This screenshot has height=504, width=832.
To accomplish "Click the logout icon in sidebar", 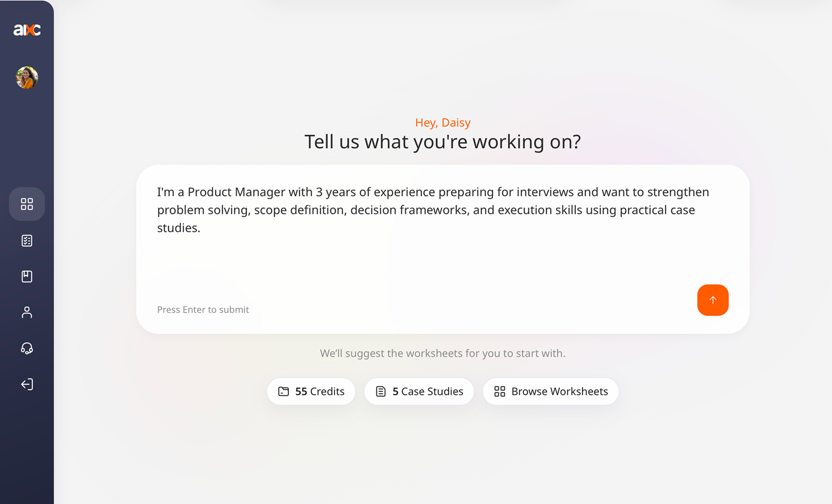I will pos(27,384).
